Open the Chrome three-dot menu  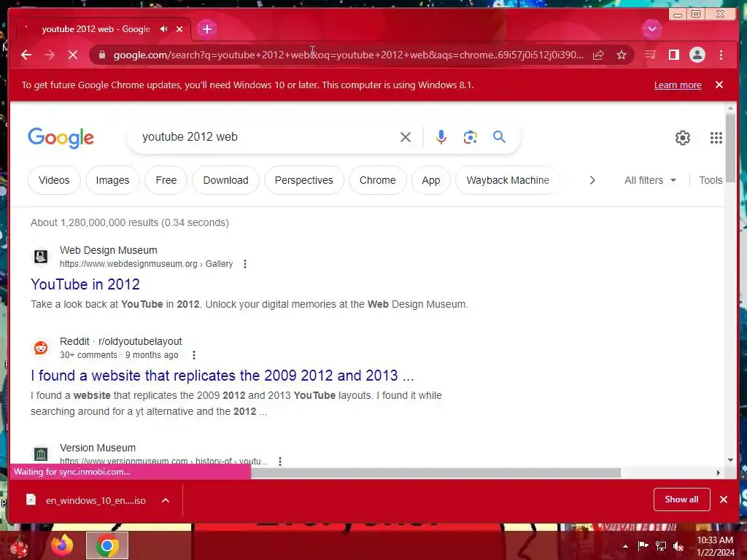(x=721, y=55)
